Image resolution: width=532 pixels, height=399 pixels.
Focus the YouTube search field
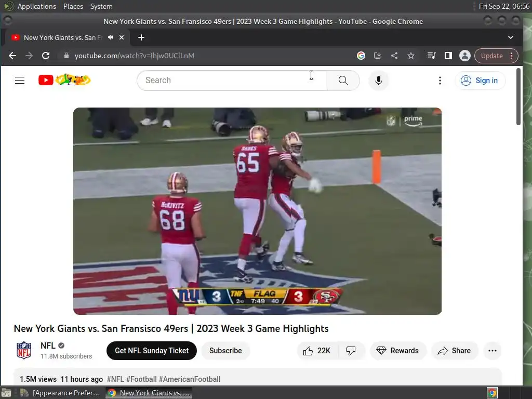tap(232, 81)
